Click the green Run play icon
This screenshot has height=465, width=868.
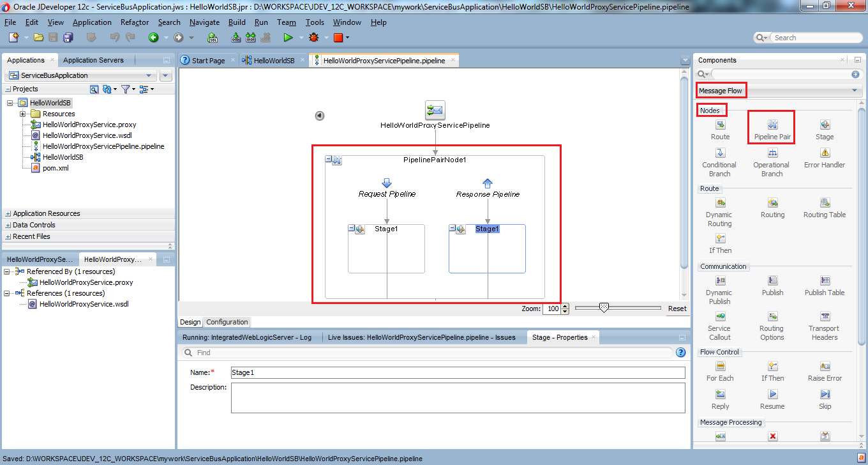pyautogui.click(x=288, y=38)
